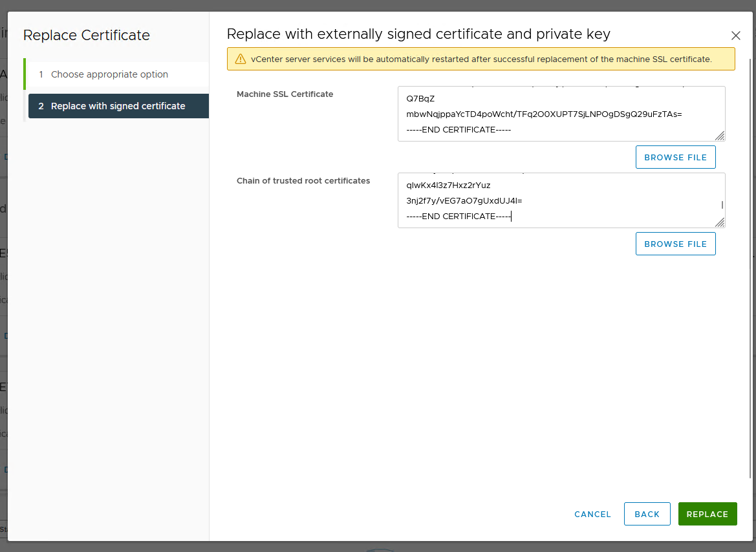Click the Replace Certificate wizard title
756x552 pixels.
tap(87, 35)
